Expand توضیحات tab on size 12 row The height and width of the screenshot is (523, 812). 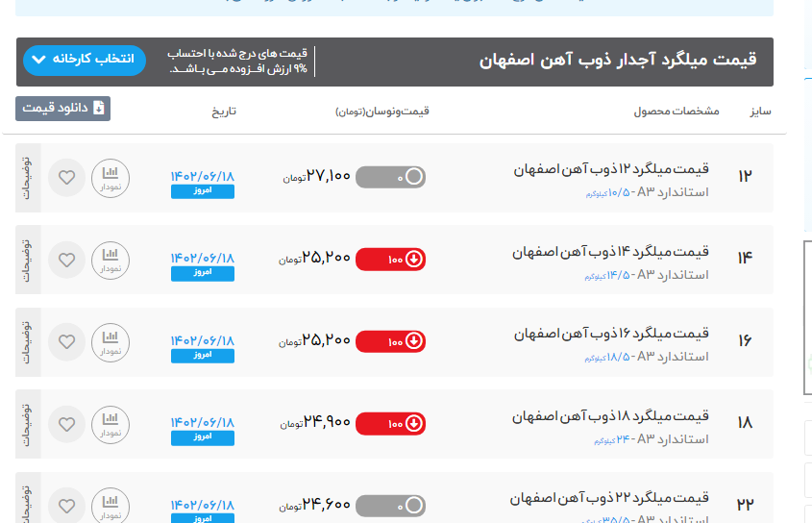[28, 177]
